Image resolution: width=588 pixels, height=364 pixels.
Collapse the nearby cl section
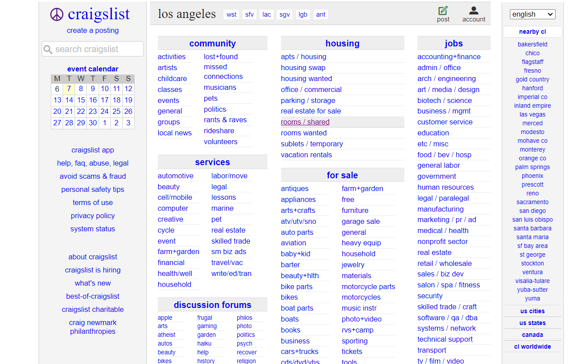point(532,32)
